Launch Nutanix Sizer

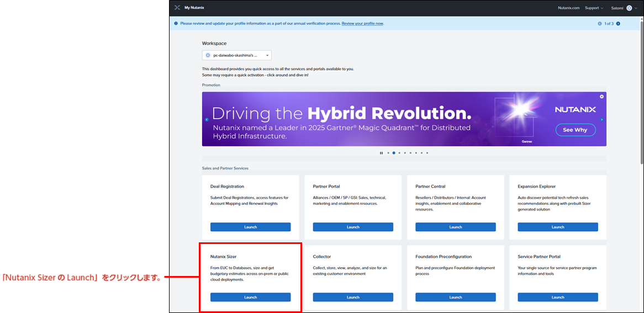click(250, 297)
